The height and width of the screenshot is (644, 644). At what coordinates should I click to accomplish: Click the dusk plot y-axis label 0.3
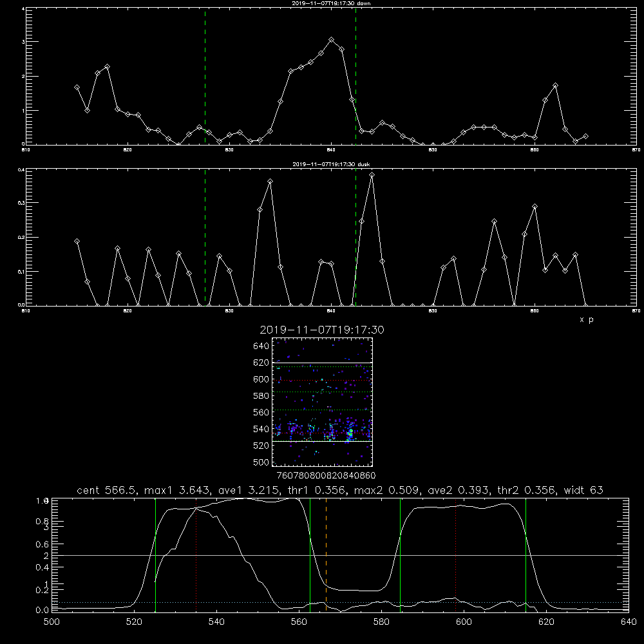coord(20,203)
